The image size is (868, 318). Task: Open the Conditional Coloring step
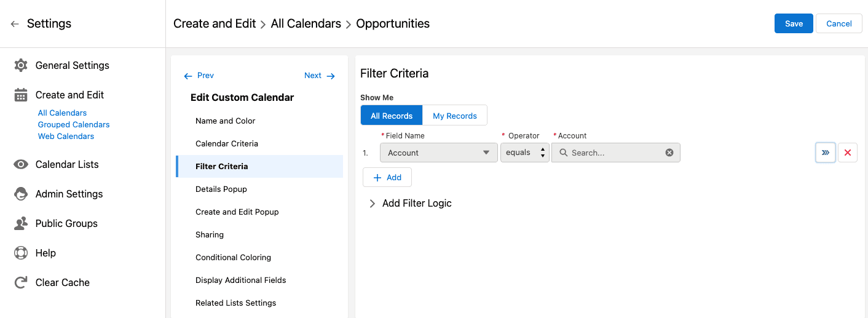233,257
